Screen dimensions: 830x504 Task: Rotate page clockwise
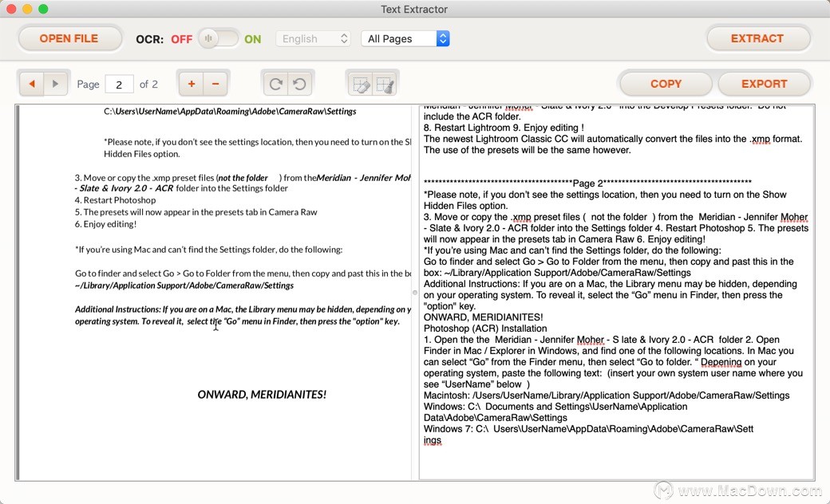pos(276,84)
